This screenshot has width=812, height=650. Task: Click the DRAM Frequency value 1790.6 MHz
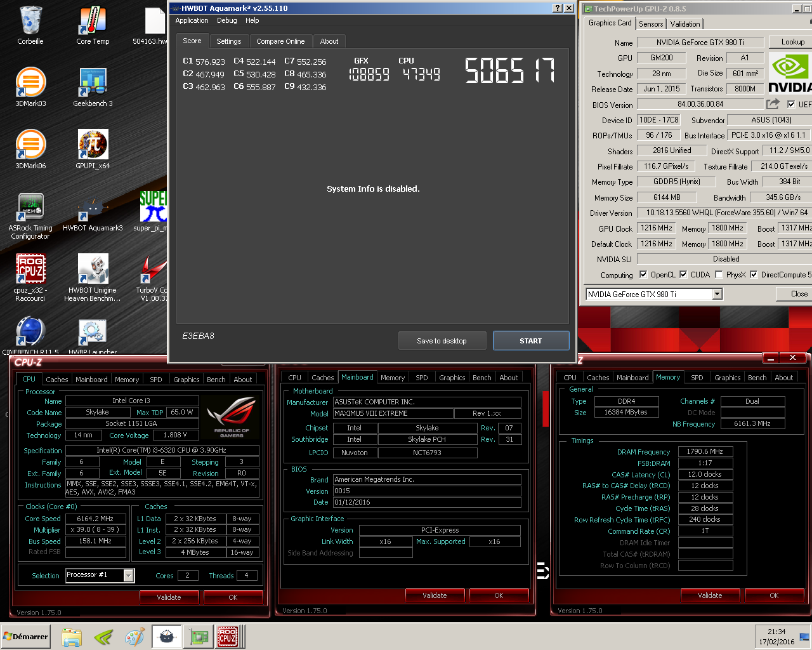coord(705,452)
